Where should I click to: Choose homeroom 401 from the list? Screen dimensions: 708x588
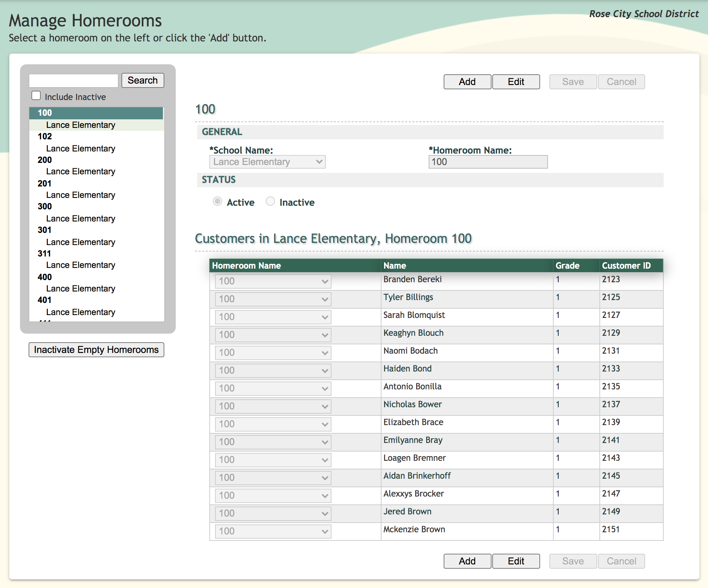(45, 300)
